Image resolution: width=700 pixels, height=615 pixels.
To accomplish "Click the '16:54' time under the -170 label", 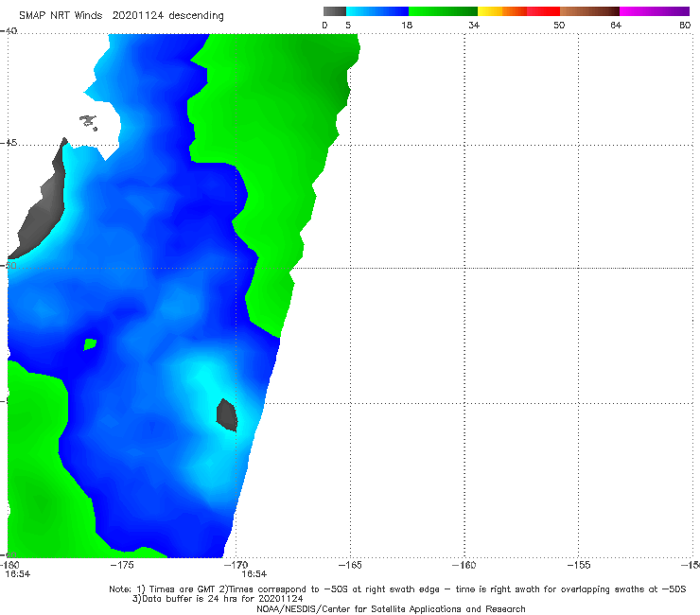I will tap(254, 574).
